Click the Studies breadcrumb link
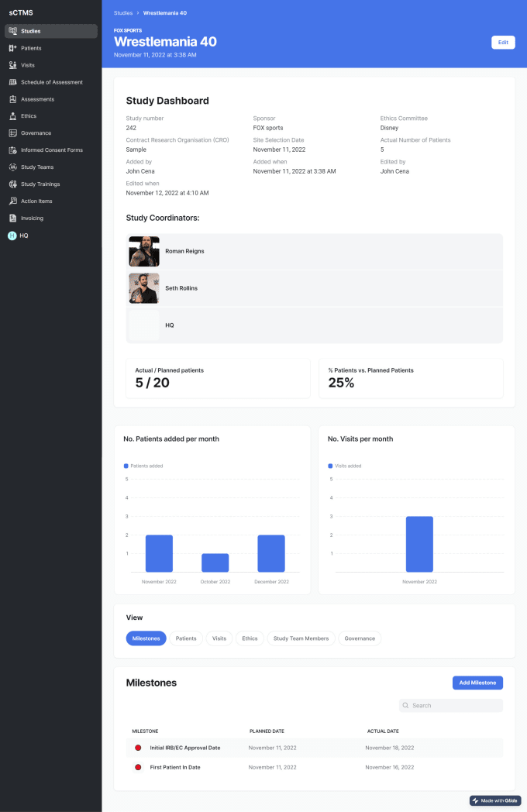 coord(123,13)
